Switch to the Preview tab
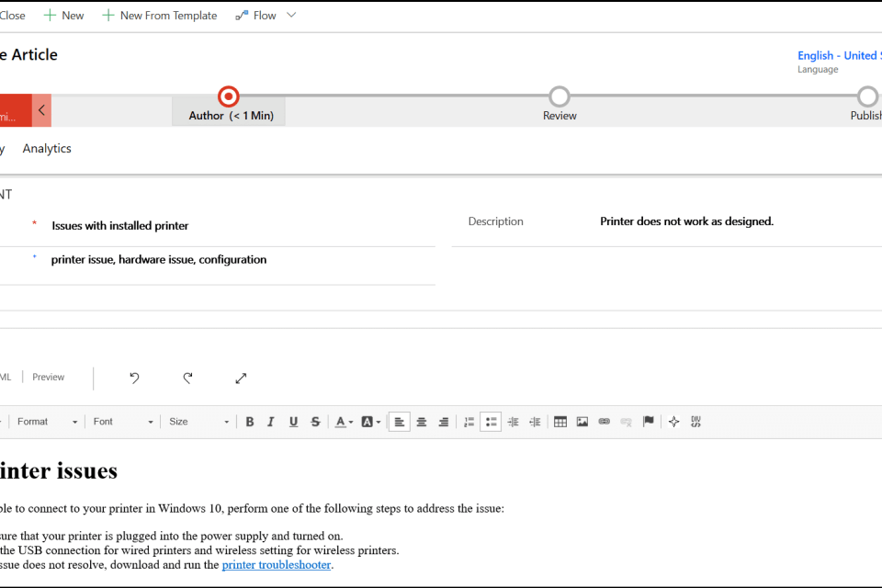The width and height of the screenshot is (882, 588). point(48,377)
